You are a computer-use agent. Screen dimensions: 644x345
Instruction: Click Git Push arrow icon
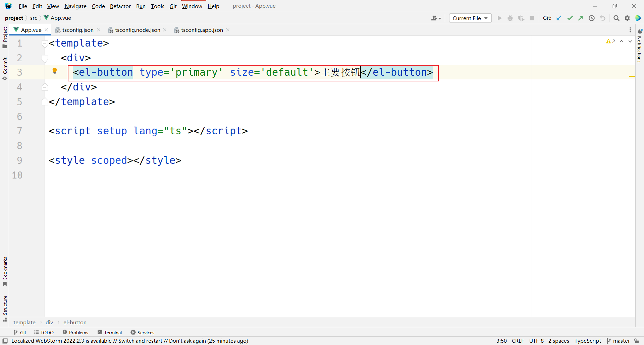[581, 18]
